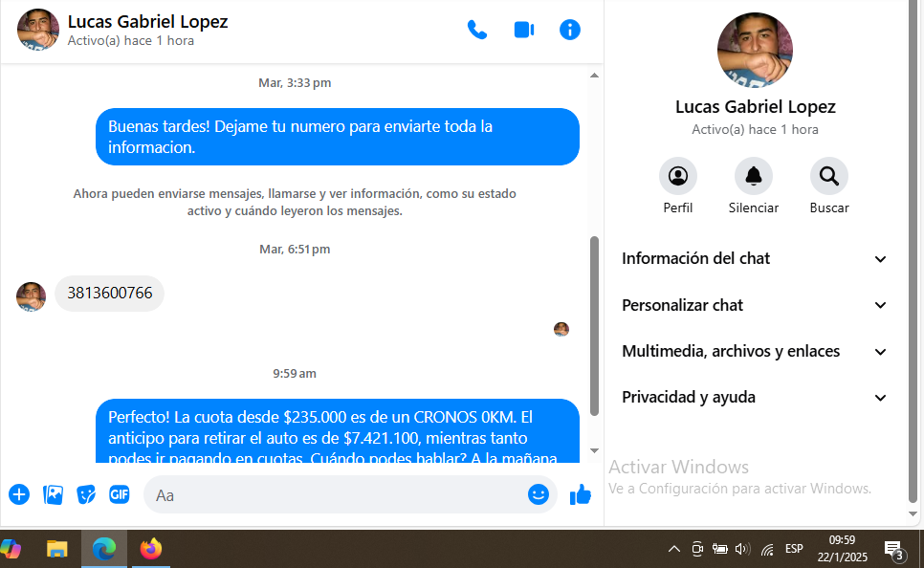Click the chat header profile picture
The height and width of the screenshot is (568, 924).
(38, 30)
